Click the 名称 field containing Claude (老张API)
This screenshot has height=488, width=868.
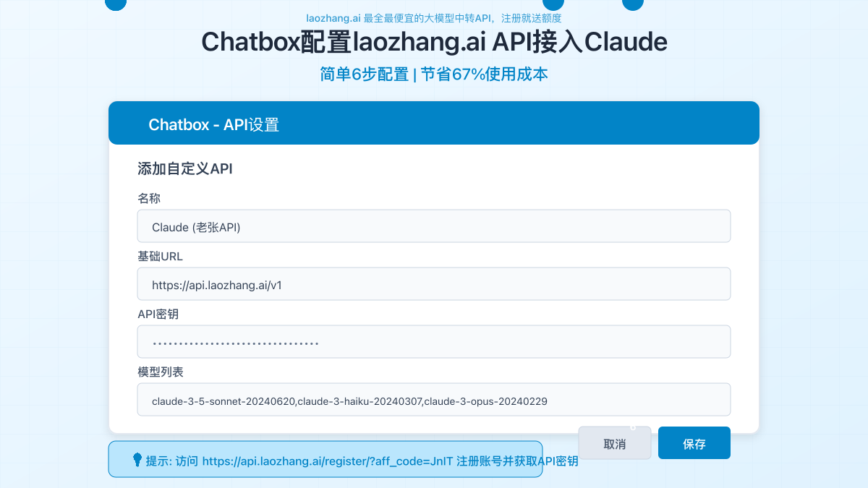click(x=434, y=226)
